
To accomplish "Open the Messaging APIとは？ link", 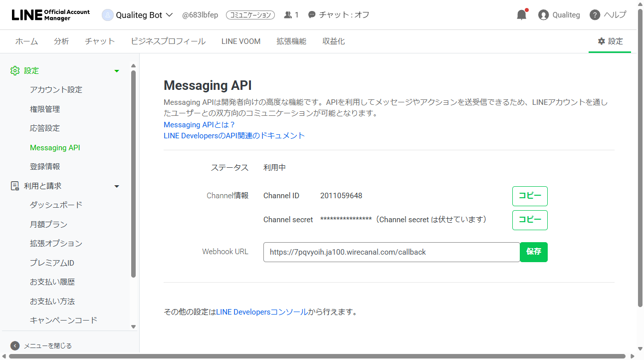I will tap(199, 125).
